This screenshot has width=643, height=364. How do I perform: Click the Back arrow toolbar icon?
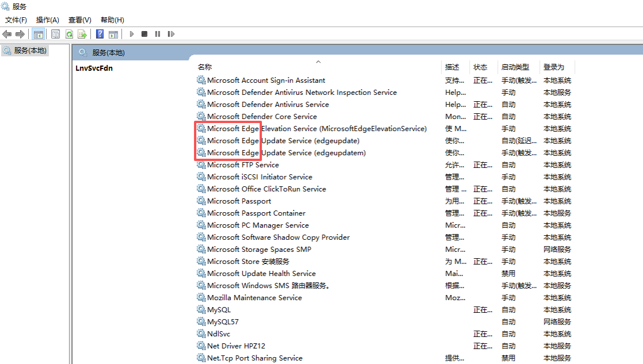point(7,34)
